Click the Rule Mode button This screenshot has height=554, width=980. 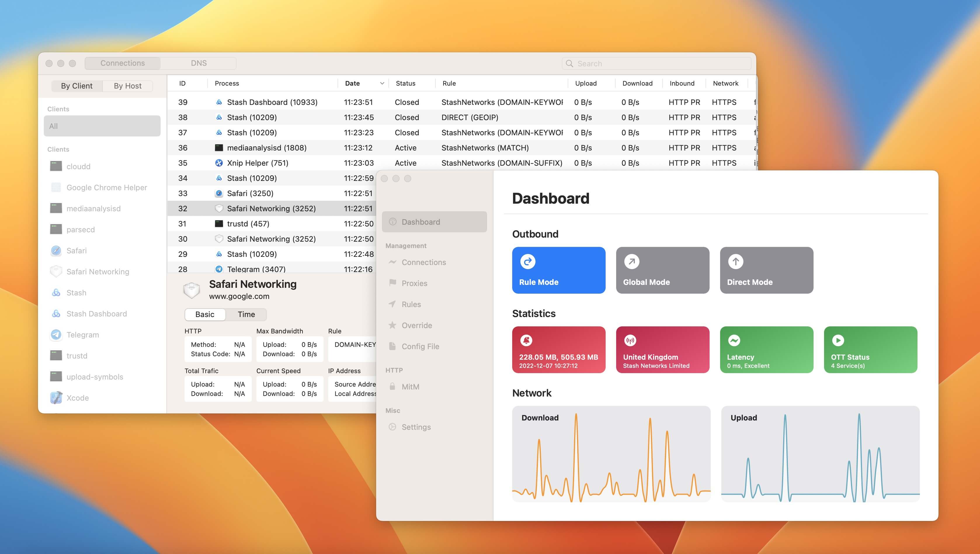[x=559, y=270]
